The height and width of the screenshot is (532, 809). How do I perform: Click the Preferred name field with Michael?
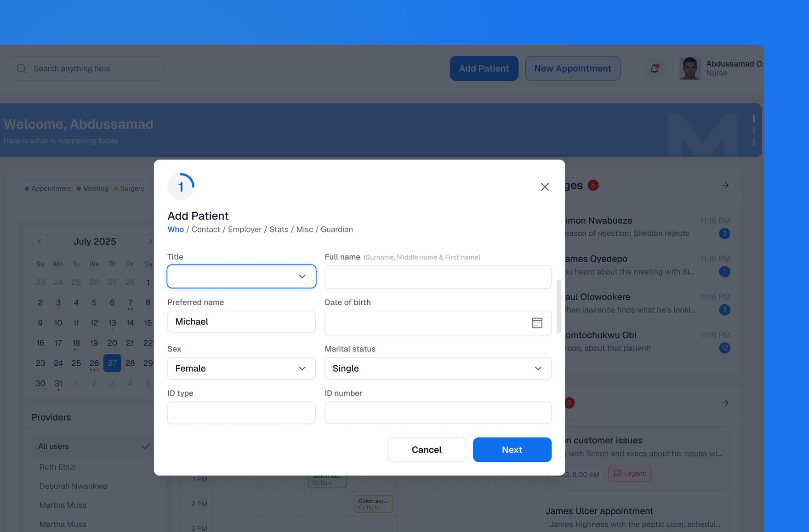click(x=241, y=322)
